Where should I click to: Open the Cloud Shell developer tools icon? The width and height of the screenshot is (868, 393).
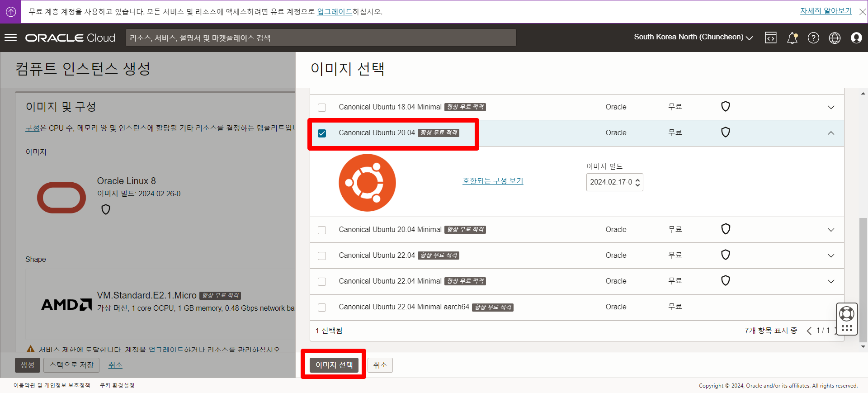[x=770, y=38]
